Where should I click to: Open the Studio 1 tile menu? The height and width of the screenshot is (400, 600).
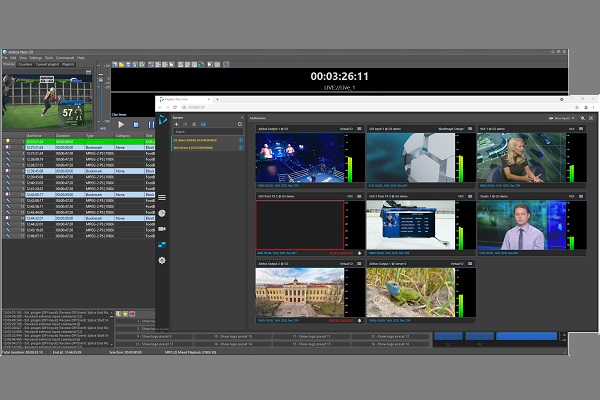(581, 196)
